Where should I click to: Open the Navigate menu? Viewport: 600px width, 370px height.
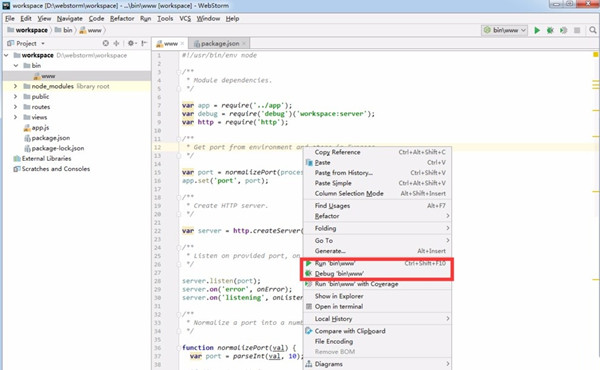pyautogui.click(x=70, y=18)
